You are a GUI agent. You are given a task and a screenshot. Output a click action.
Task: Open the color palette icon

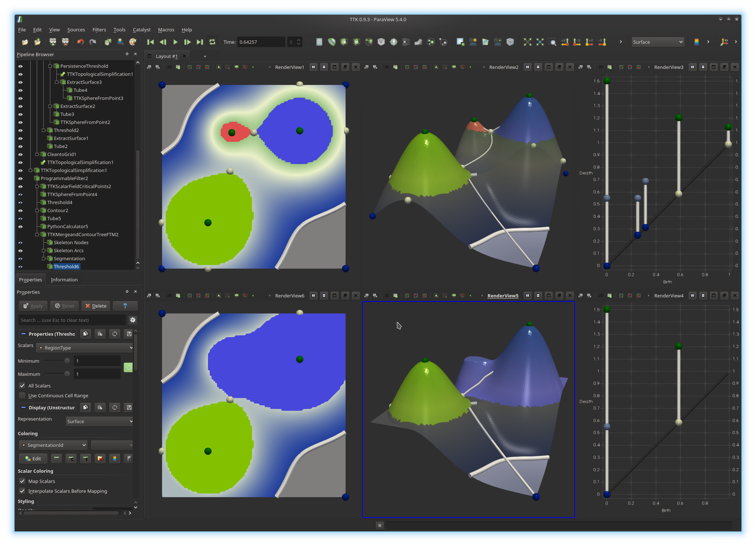(x=133, y=42)
